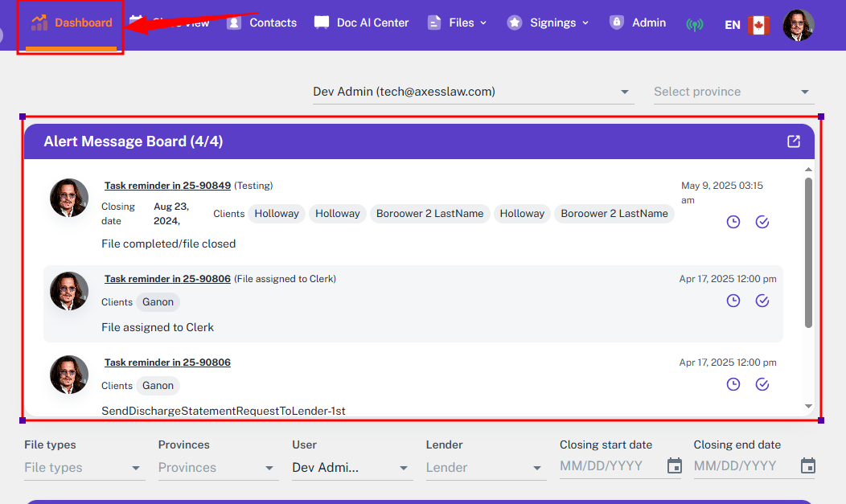Snooze the File assigned to Clerk reminder
846x504 pixels.
(733, 301)
